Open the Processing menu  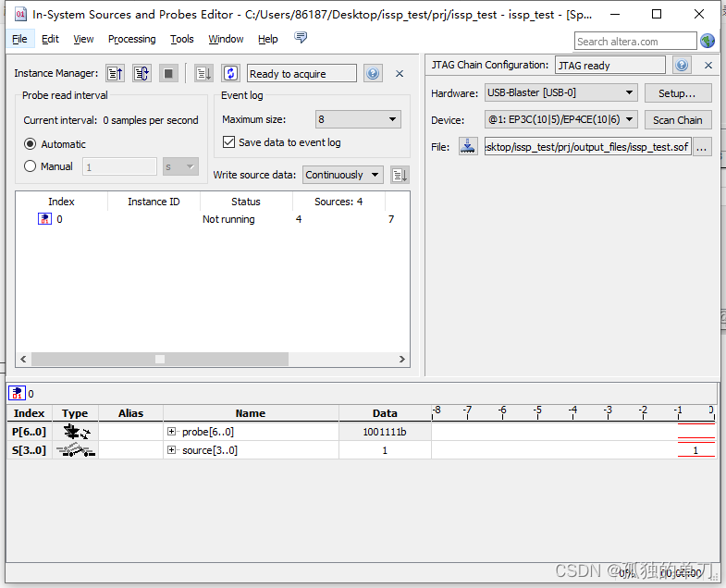point(132,39)
